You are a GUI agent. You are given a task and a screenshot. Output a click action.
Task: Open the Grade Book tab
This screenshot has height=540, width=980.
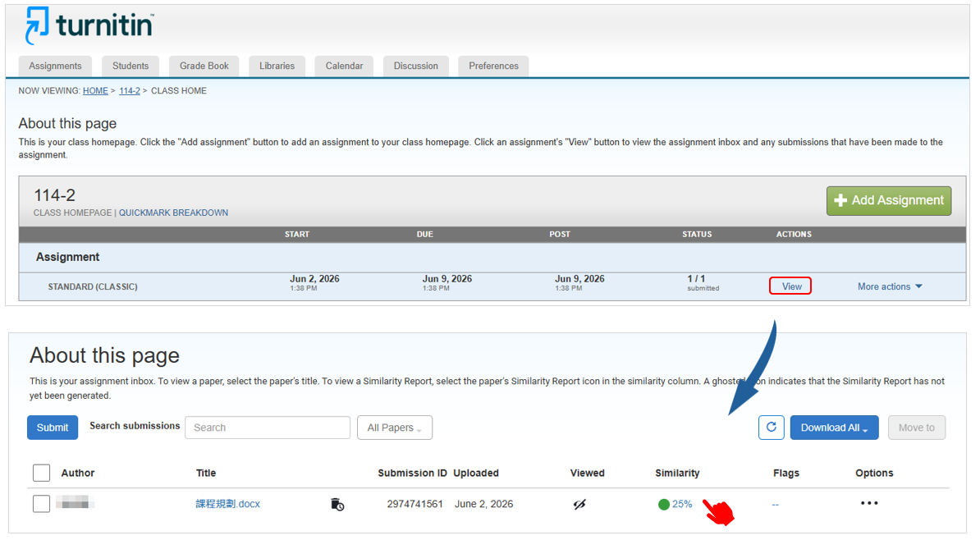click(204, 66)
